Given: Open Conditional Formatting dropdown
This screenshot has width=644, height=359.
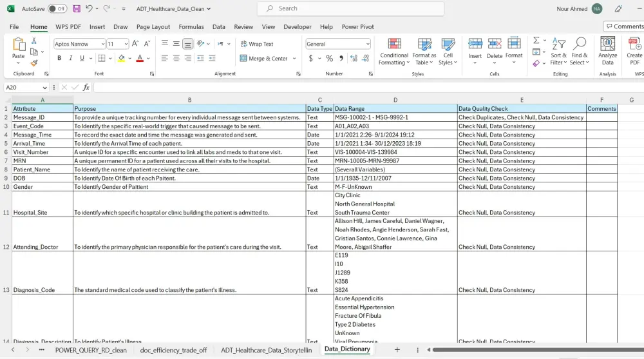Looking at the screenshot, I should click(x=394, y=52).
